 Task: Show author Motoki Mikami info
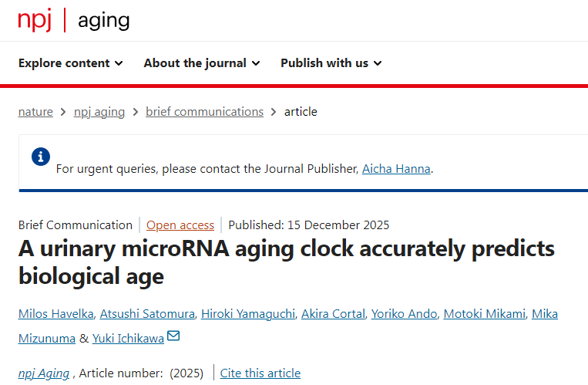pyautogui.click(x=482, y=313)
